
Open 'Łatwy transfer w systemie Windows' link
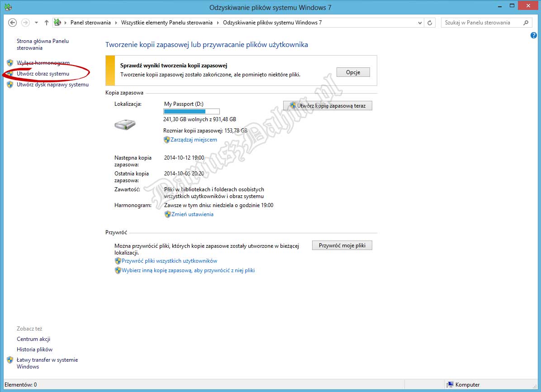47,363
